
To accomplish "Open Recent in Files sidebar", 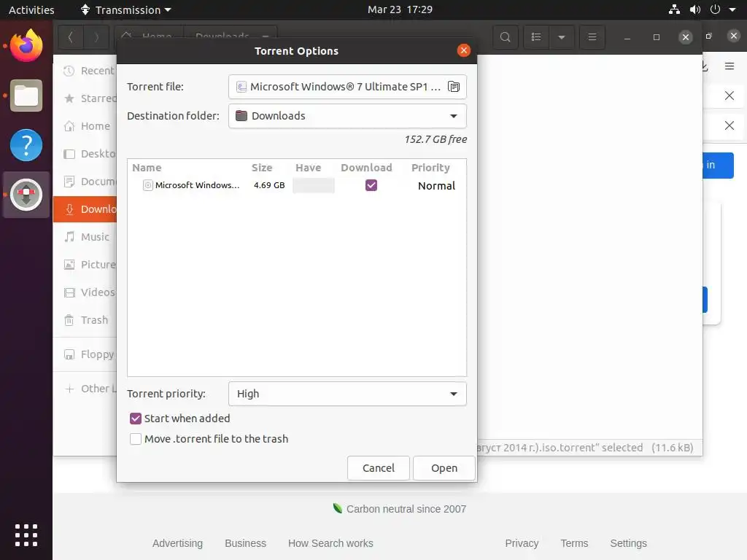I will point(85,71).
